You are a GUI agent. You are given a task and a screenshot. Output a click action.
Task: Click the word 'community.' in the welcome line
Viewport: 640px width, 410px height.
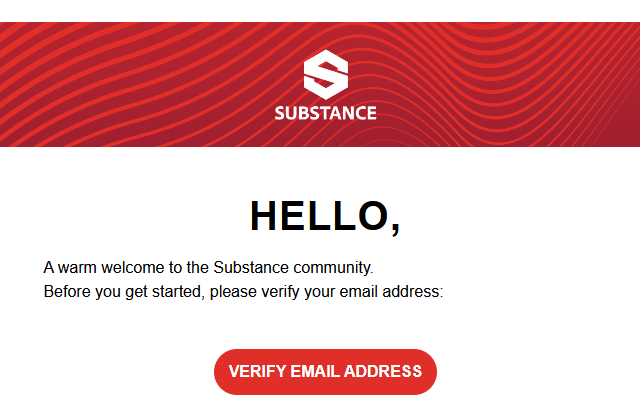pos(333,268)
